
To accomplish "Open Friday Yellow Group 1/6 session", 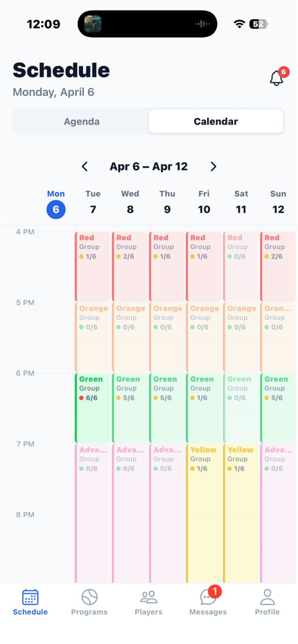I will coord(204,513).
